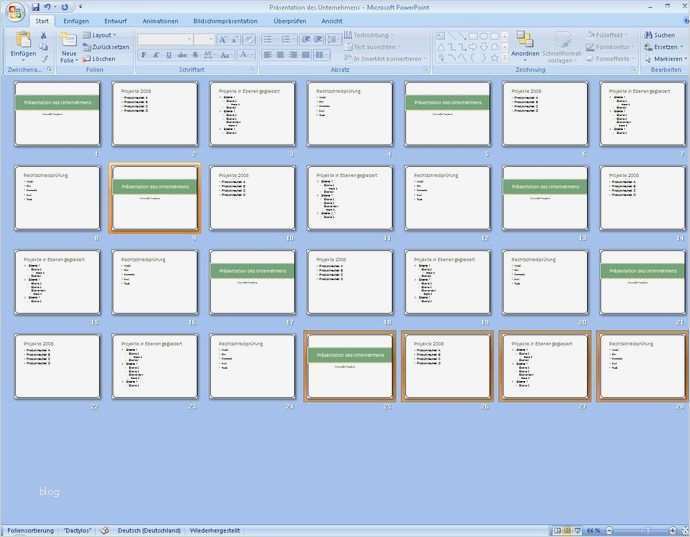
Task: Click the Zurücksetzen button
Action: [106, 47]
